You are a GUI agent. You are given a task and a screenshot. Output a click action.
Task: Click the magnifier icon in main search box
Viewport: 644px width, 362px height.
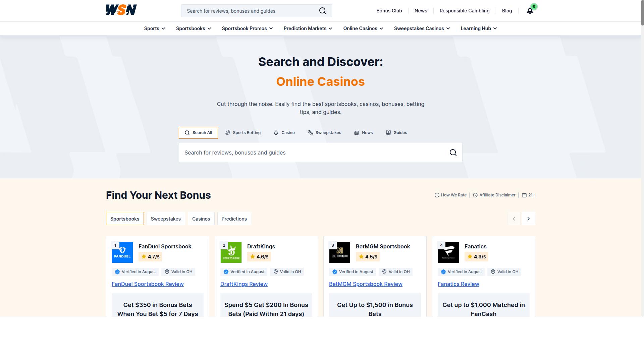pyautogui.click(x=453, y=153)
